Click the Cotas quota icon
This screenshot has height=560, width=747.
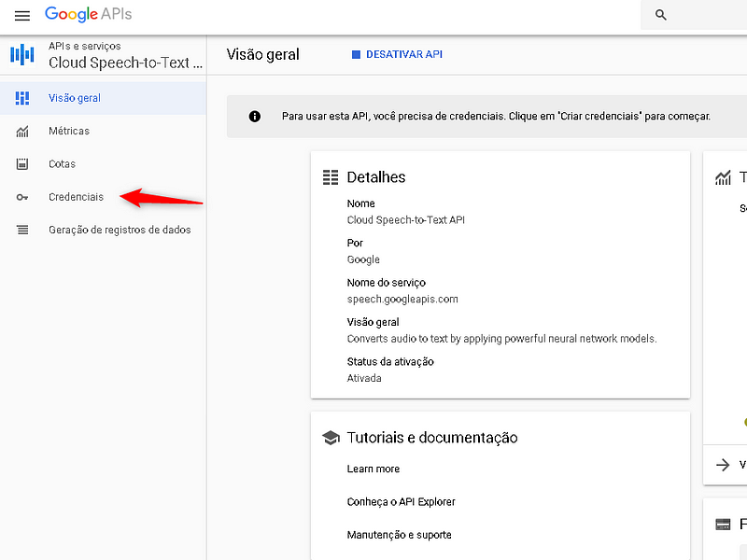[x=22, y=164]
